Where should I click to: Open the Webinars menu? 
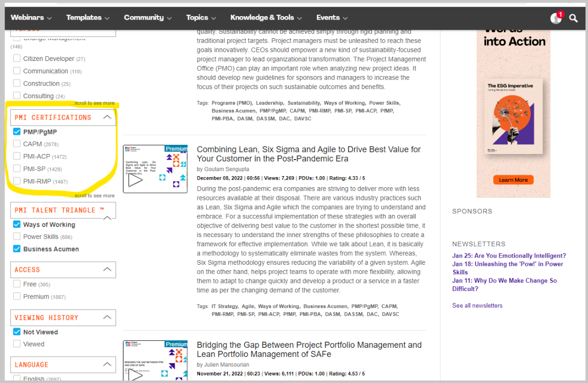31,18
